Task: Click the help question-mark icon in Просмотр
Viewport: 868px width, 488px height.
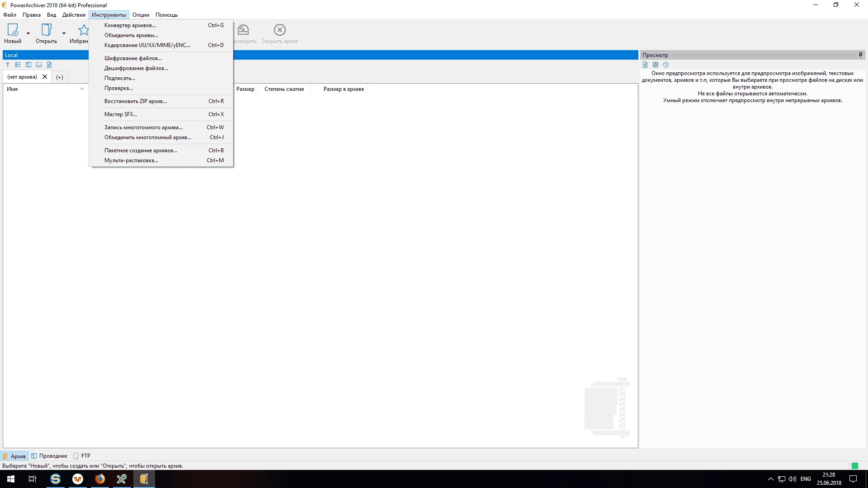Action: (x=666, y=65)
